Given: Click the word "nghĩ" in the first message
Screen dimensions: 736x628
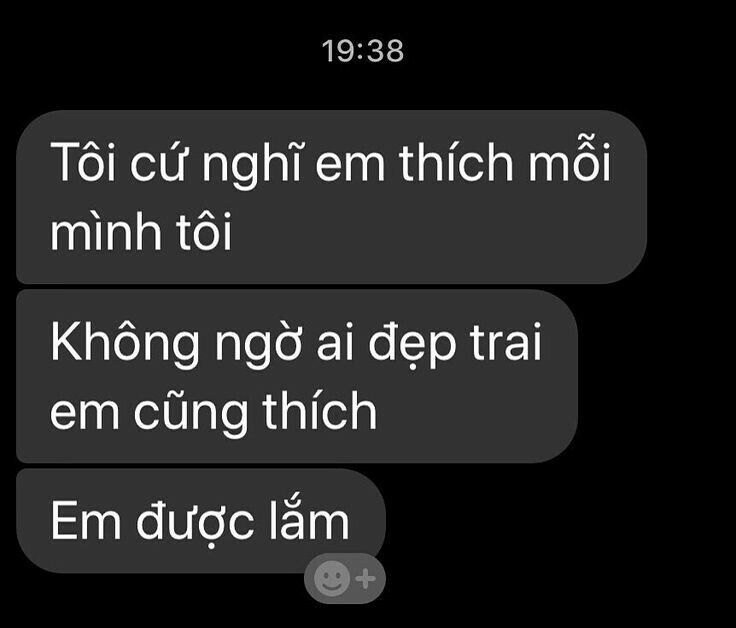Looking at the screenshot, I should (x=251, y=162).
